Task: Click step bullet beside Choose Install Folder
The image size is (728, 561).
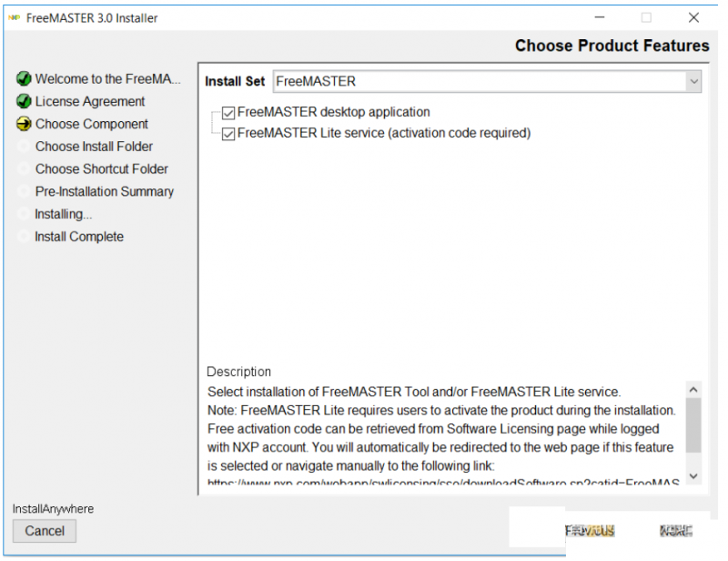Action: tap(24, 147)
